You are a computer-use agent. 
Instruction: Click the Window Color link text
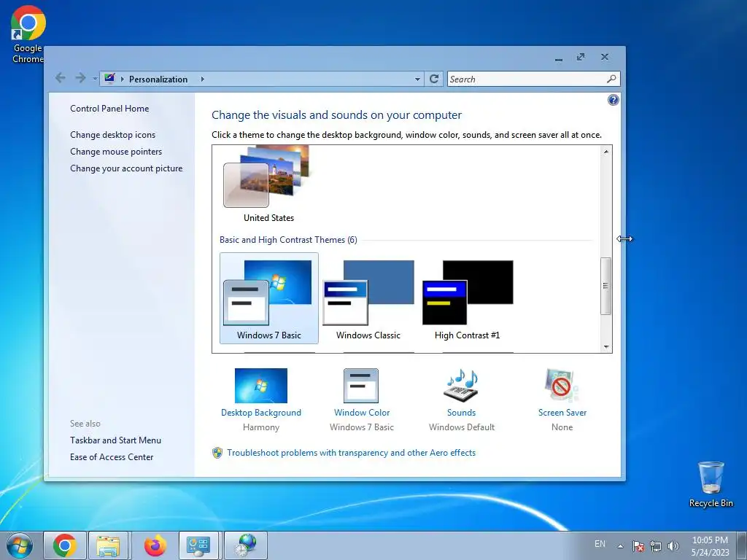click(362, 413)
